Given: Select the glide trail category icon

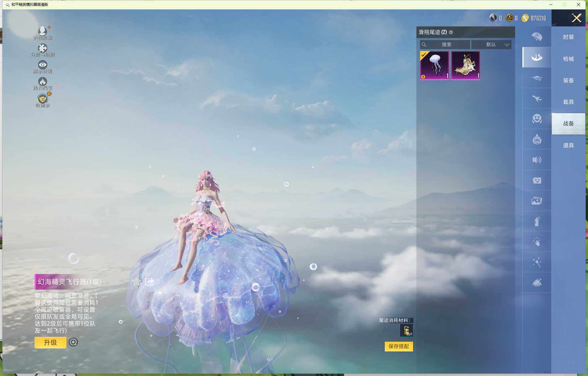Looking at the screenshot, I should 537,57.
